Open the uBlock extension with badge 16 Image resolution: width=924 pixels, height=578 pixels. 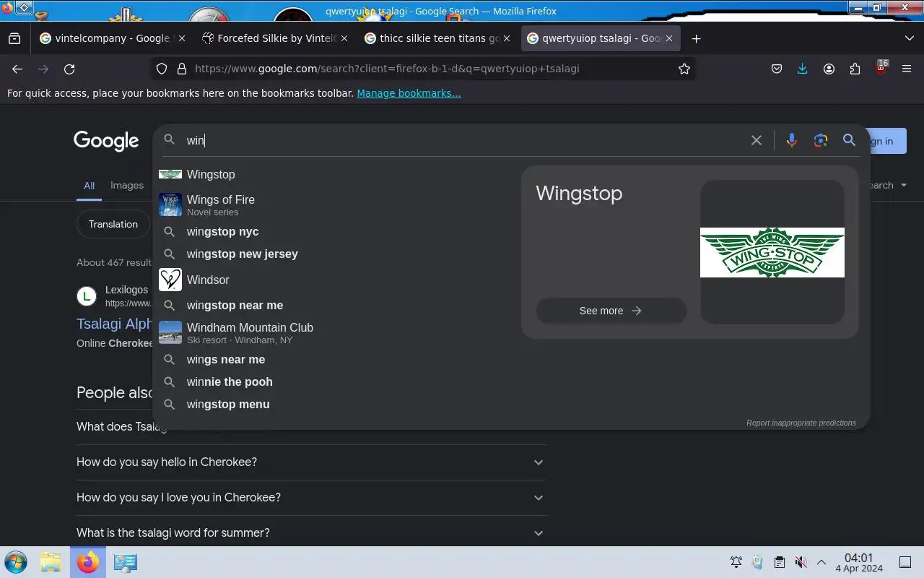881,69
